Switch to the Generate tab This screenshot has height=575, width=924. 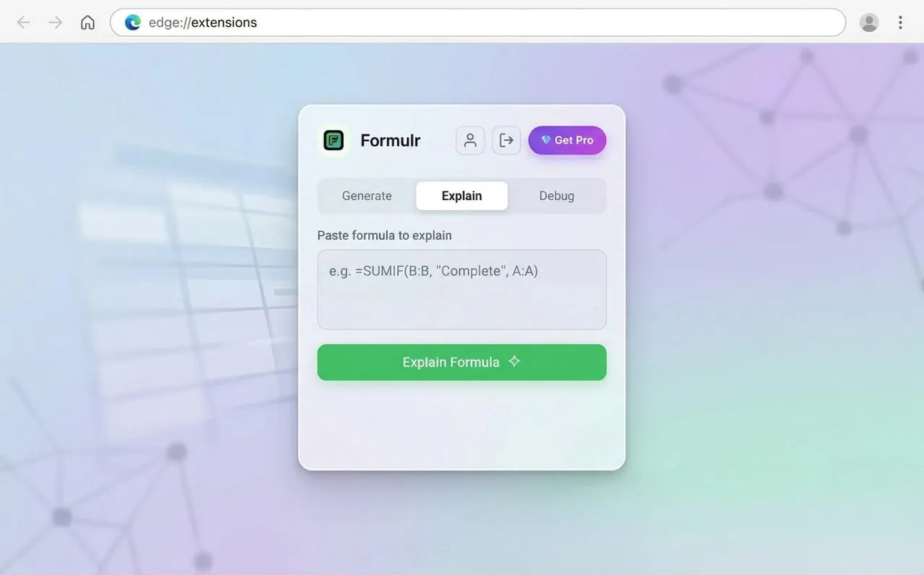pos(367,196)
